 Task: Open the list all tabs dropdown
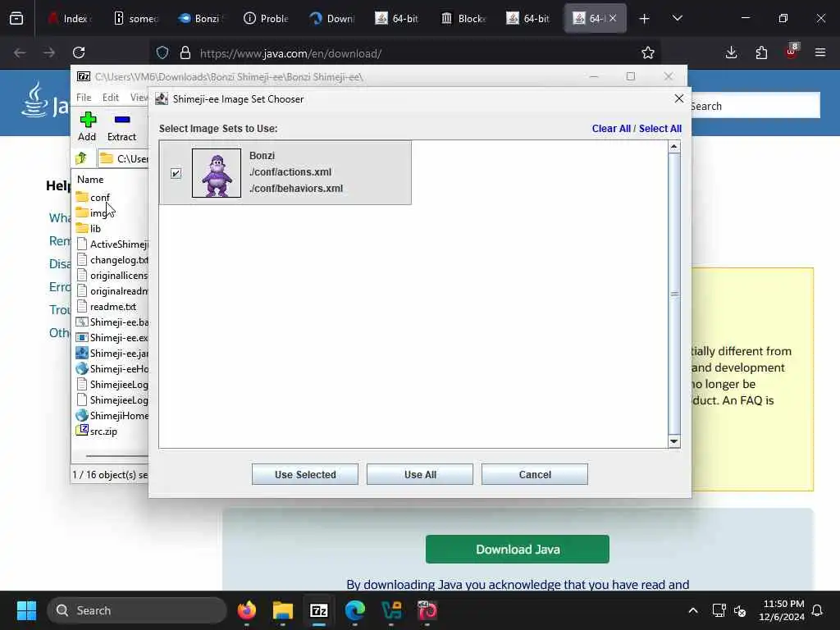(x=677, y=19)
